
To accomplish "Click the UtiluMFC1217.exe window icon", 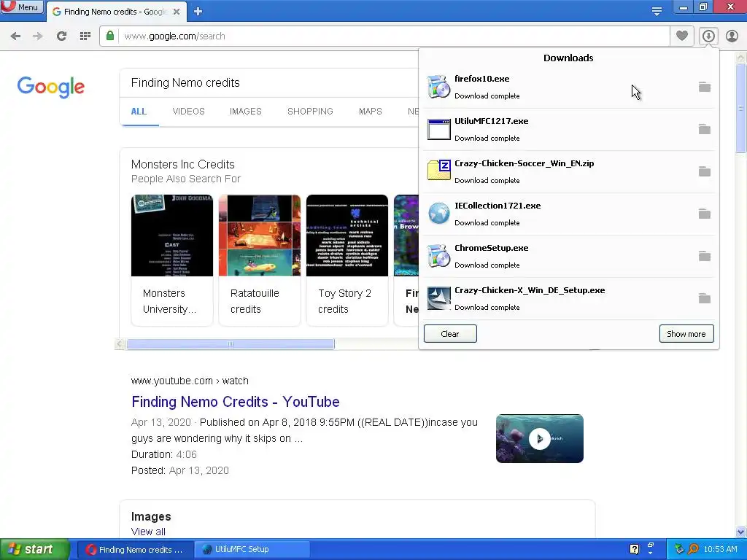I will (438, 129).
